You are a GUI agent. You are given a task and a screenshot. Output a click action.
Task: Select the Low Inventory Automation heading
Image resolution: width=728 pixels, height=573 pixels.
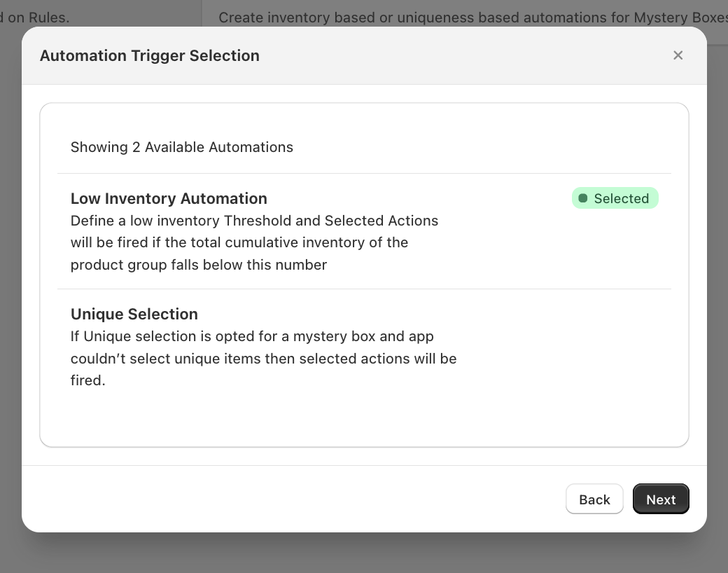169,198
